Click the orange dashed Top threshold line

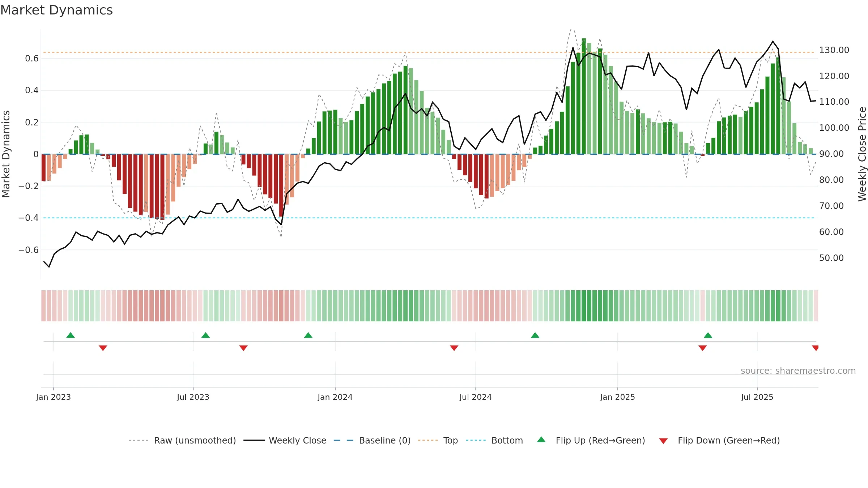point(429,52)
